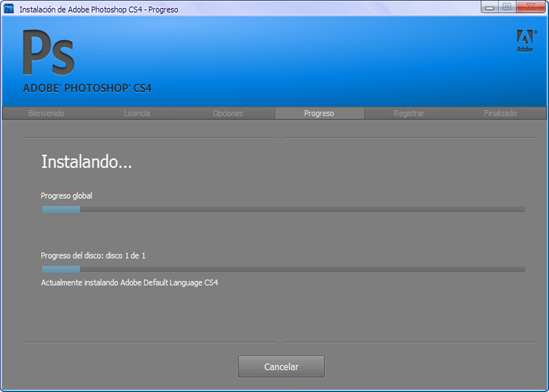Select the Bienvenido step tab
Viewport: 549px width, 392px height.
tap(46, 114)
